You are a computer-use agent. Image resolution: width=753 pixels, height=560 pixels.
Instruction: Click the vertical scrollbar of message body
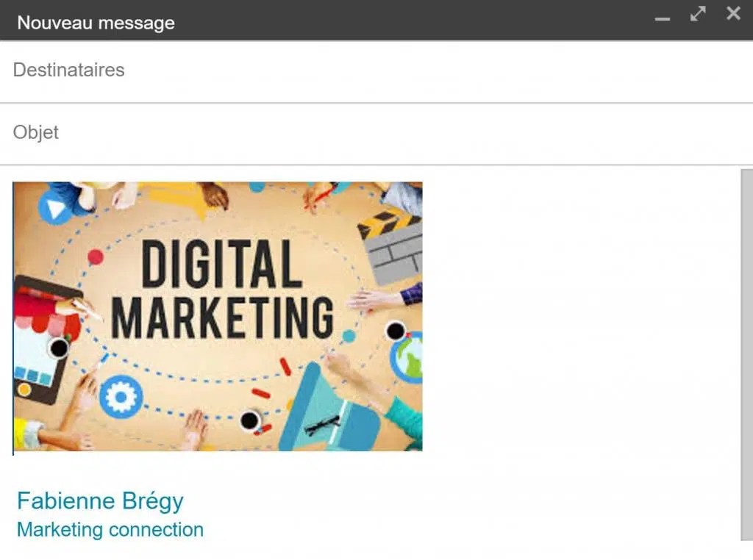click(746, 353)
